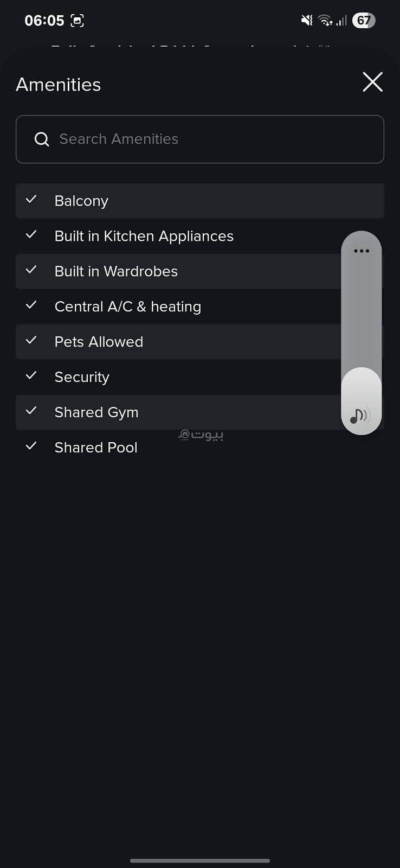Toggle the Pets Allowed checkmark
This screenshot has width=400, height=868.
point(31,340)
